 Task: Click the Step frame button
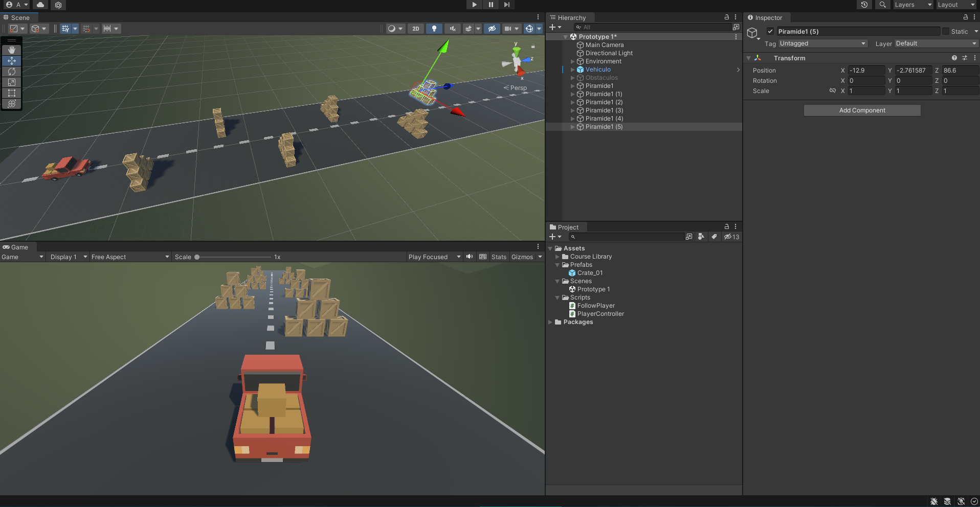(x=506, y=5)
